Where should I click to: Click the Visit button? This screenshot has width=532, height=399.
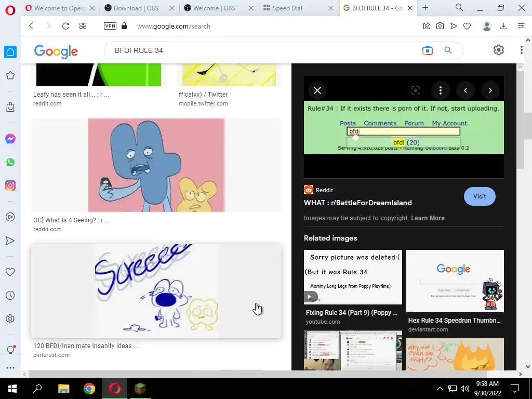(x=480, y=196)
